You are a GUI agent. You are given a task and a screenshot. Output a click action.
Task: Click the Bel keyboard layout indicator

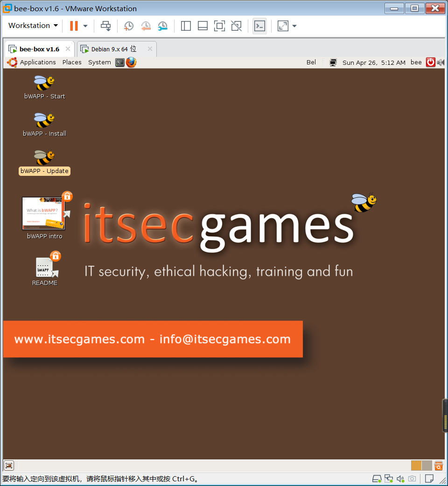click(x=311, y=62)
